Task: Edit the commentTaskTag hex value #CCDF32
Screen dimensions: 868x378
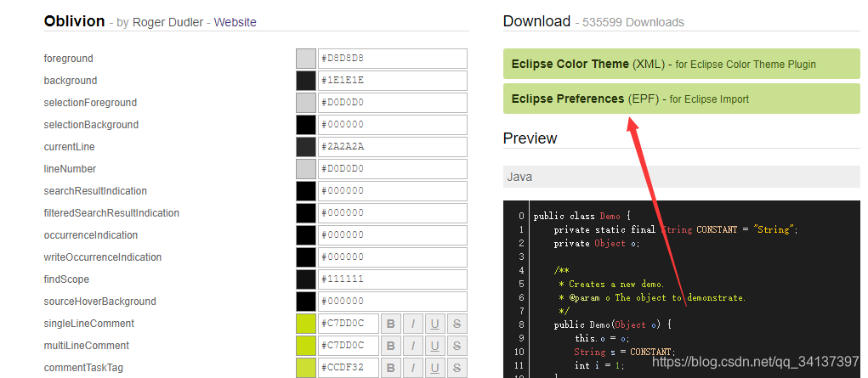Action: (349, 368)
